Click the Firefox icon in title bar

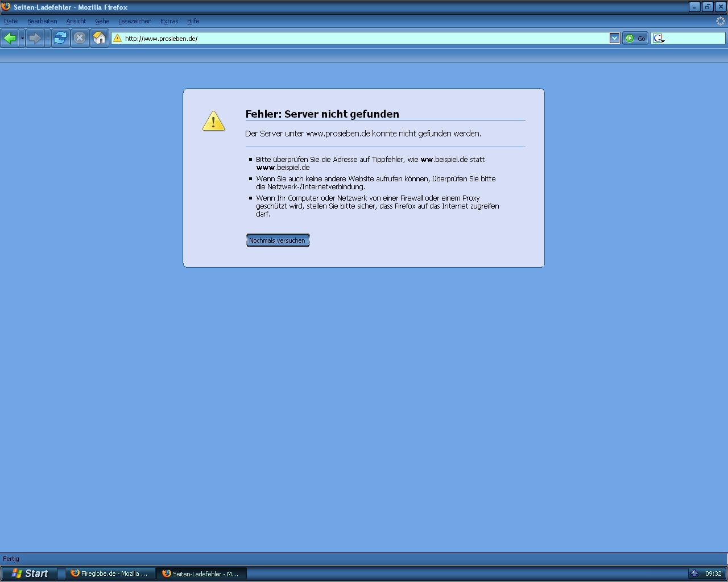tap(6, 7)
